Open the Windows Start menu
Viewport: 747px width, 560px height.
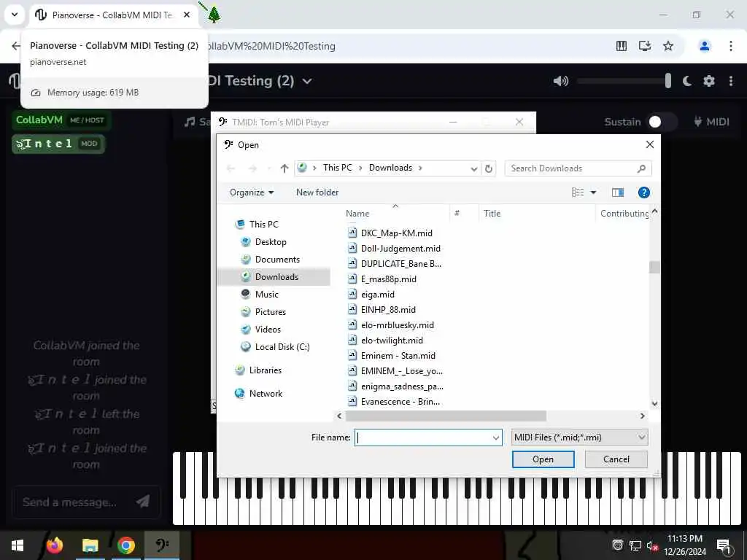pos(18,545)
